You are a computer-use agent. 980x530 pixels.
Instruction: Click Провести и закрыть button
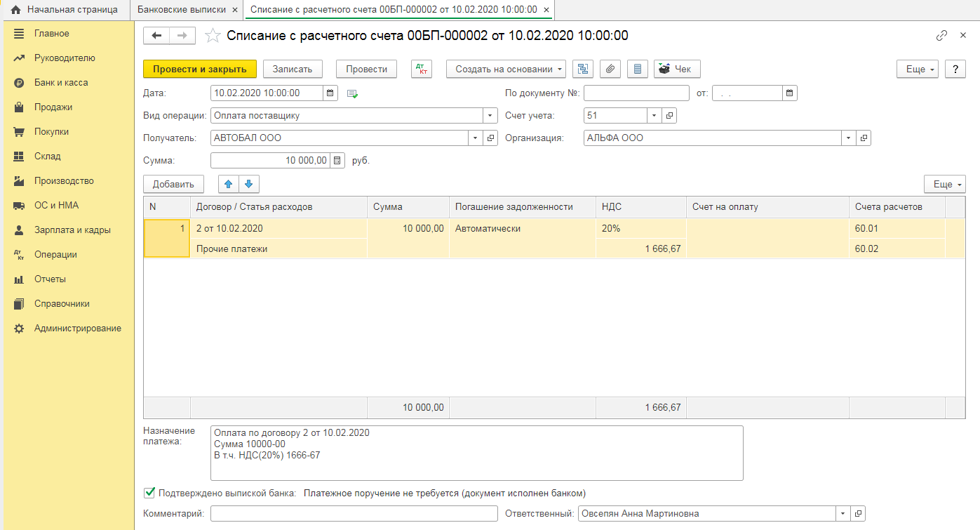coord(200,69)
